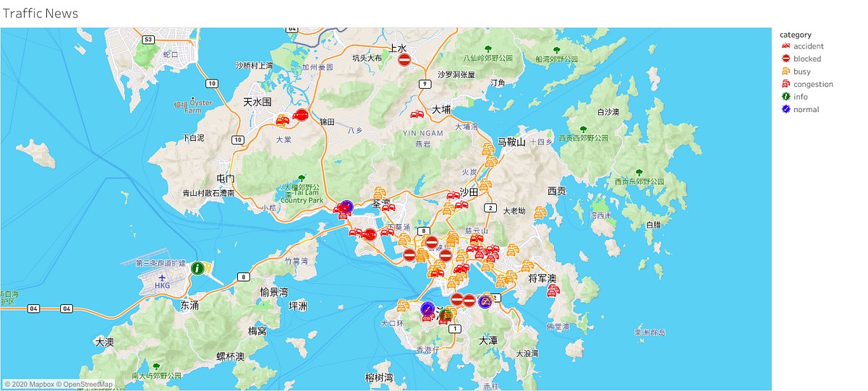
Task: Click the 屯门 place label
Action: (225, 179)
